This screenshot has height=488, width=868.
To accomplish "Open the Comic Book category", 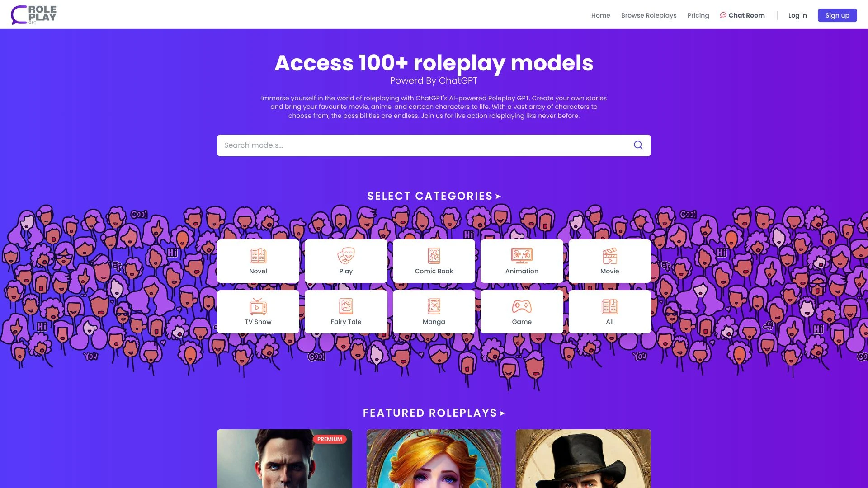I will tap(434, 261).
